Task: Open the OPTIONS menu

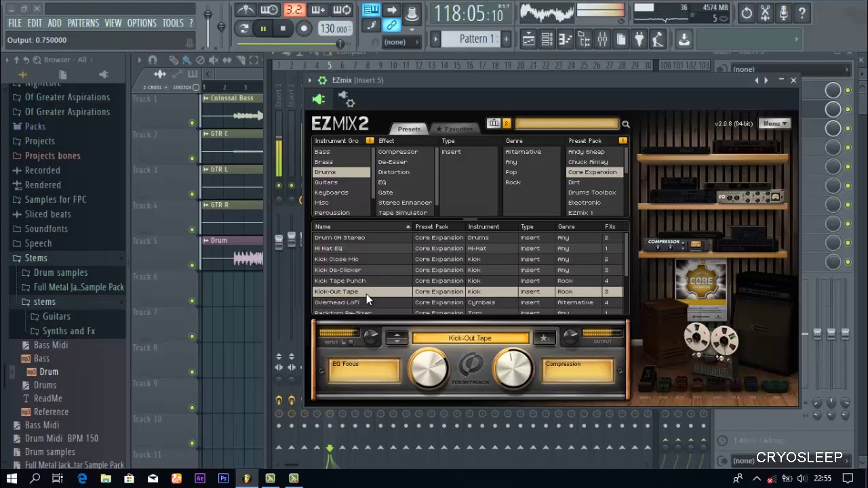Action: tap(142, 23)
